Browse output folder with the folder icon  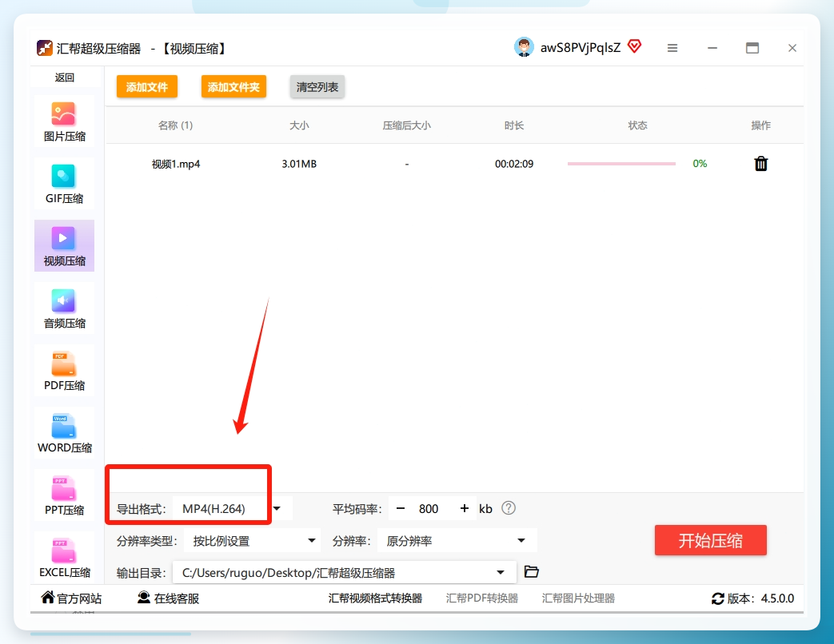click(x=532, y=572)
